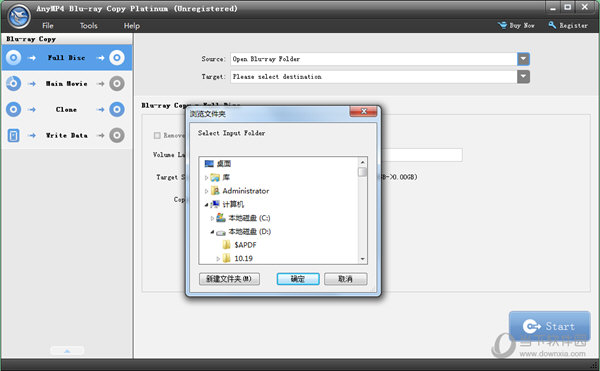Click the Buy Now cart icon
The image size is (600, 371).
(502, 25)
